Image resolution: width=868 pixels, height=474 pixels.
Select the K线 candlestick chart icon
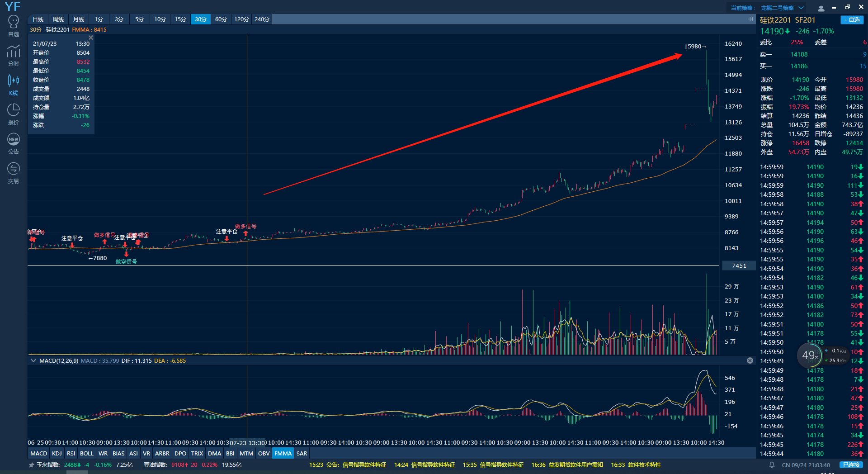[x=14, y=85]
